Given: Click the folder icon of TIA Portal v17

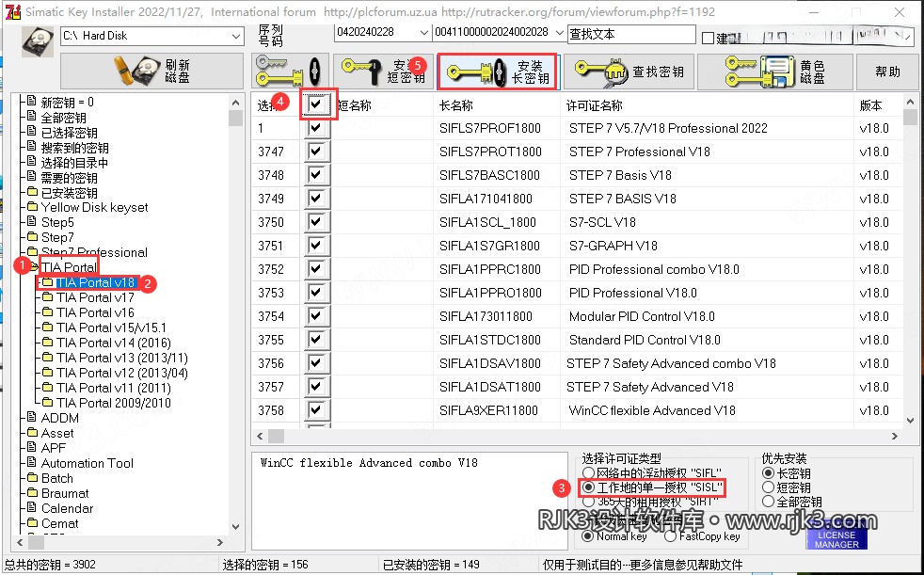Looking at the screenshot, I should click(x=48, y=297).
